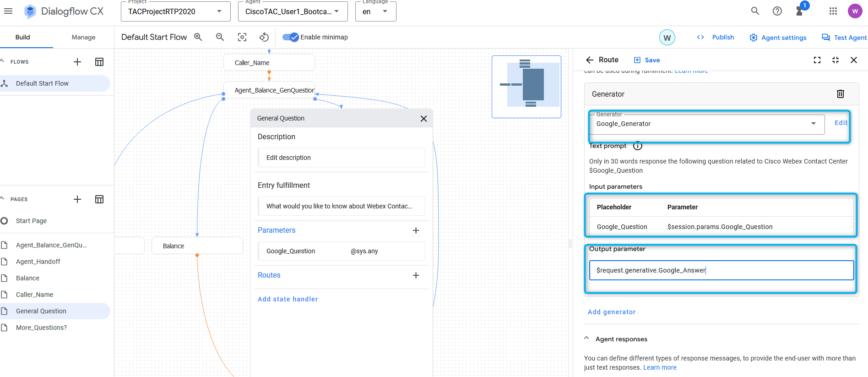Screen dimensions: 868x377
Task: Click the Publish button
Action: 716,37
